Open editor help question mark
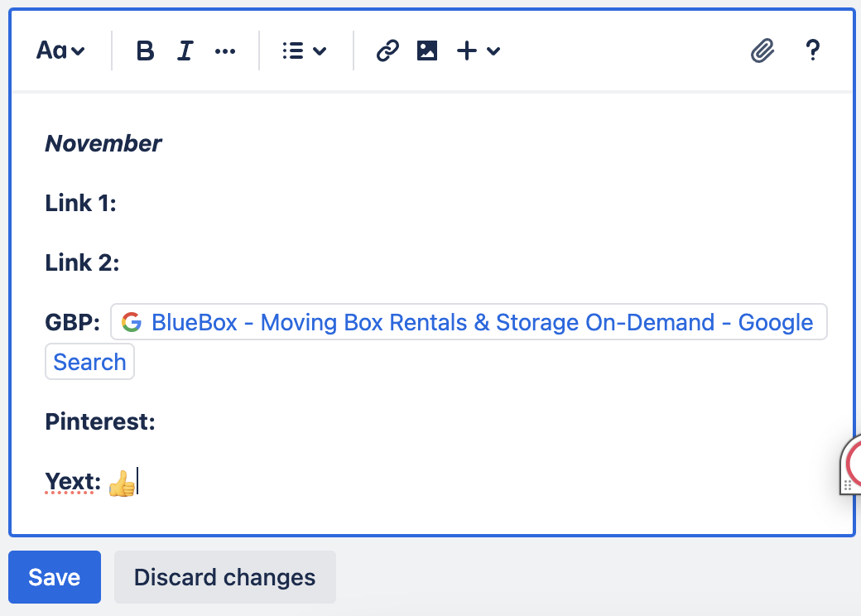 pyautogui.click(x=813, y=50)
